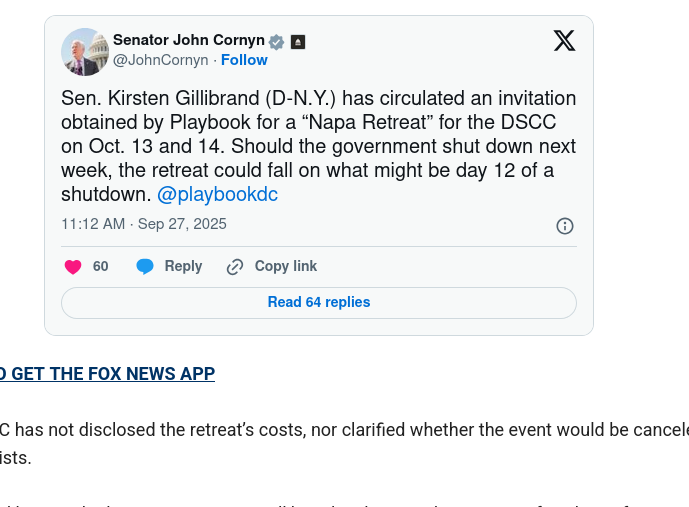
Task: Like the tweet with the heart icon
Action: [73, 267]
